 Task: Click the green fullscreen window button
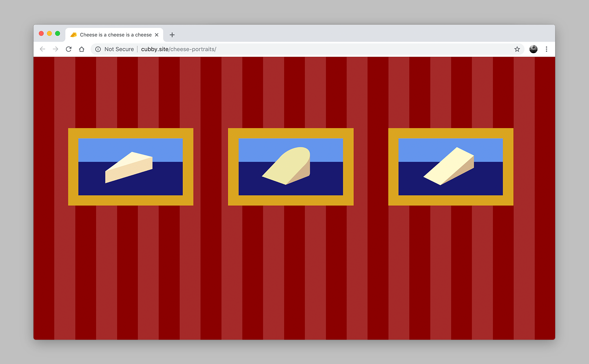point(57,33)
